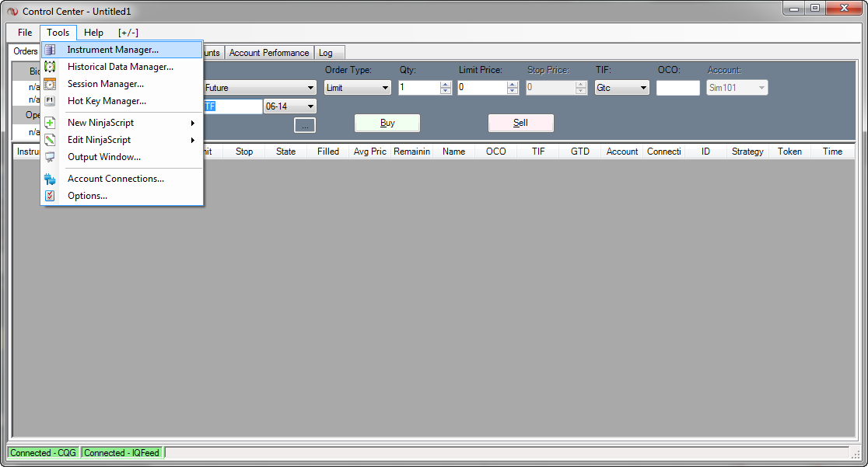Image resolution: width=868 pixels, height=467 pixels.
Task: Open the 06-14 expiry dropdown
Action: [x=290, y=106]
